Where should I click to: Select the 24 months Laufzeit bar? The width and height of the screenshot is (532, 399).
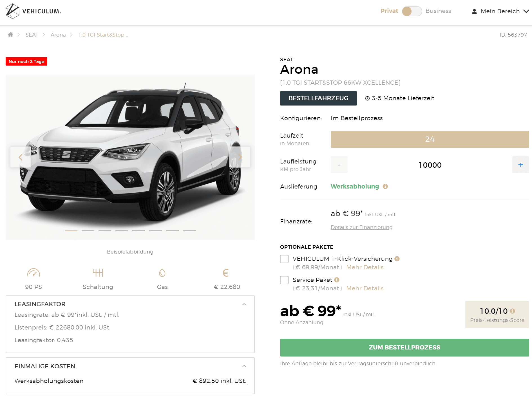(x=430, y=139)
